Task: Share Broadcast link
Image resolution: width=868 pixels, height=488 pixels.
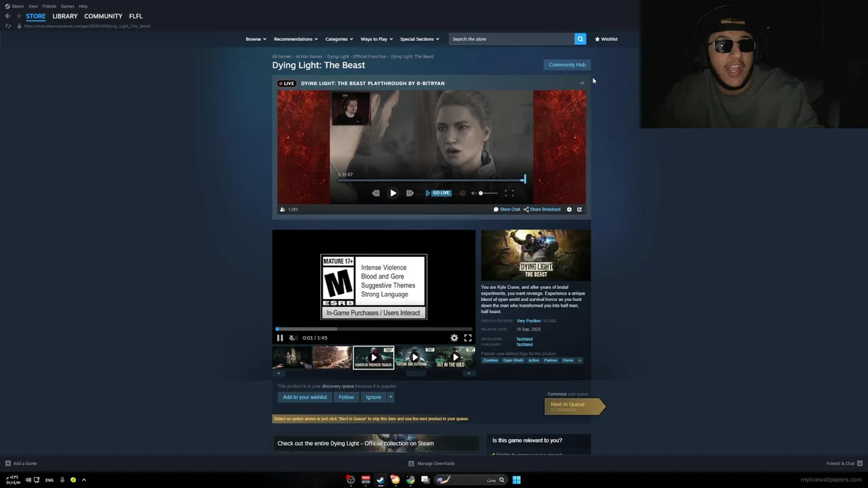Action: click(x=542, y=209)
